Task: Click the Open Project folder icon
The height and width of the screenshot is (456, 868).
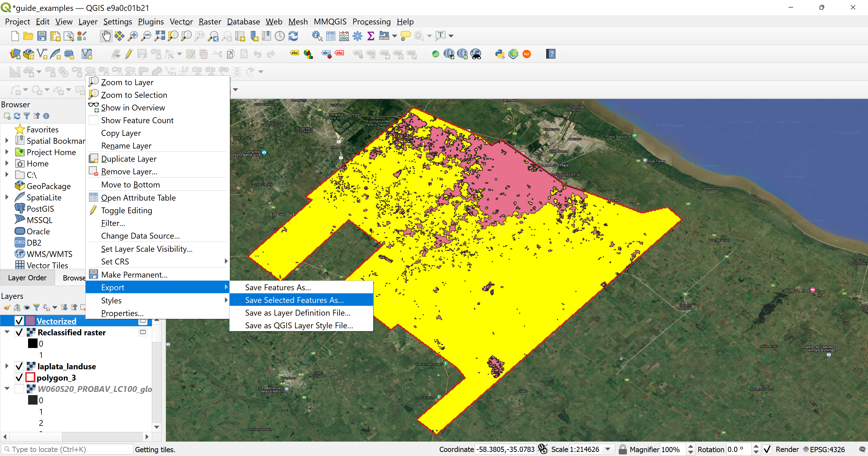Action: [28, 36]
